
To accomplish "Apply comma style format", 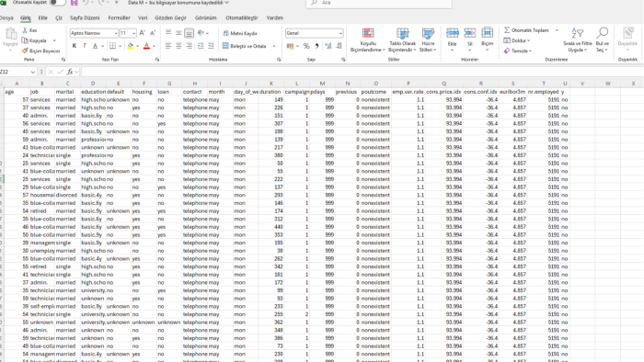I will (x=316, y=46).
